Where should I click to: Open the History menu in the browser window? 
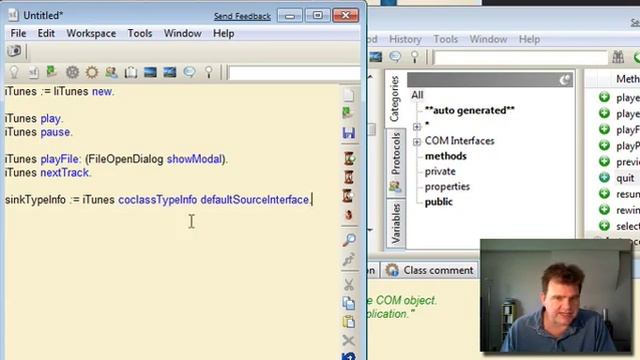tap(405, 39)
